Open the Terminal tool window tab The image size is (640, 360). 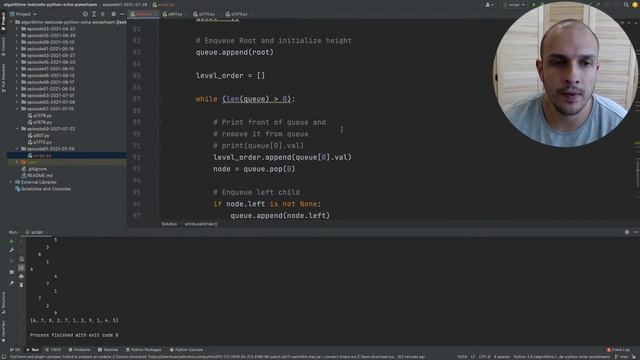click(x=108, y=350)
